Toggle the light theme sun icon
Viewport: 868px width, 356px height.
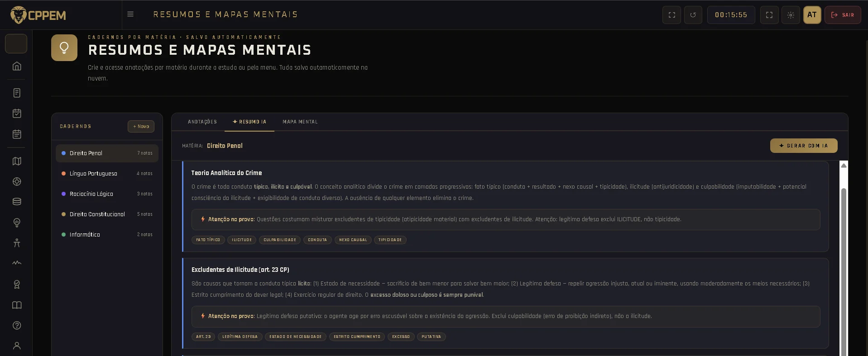791,15
